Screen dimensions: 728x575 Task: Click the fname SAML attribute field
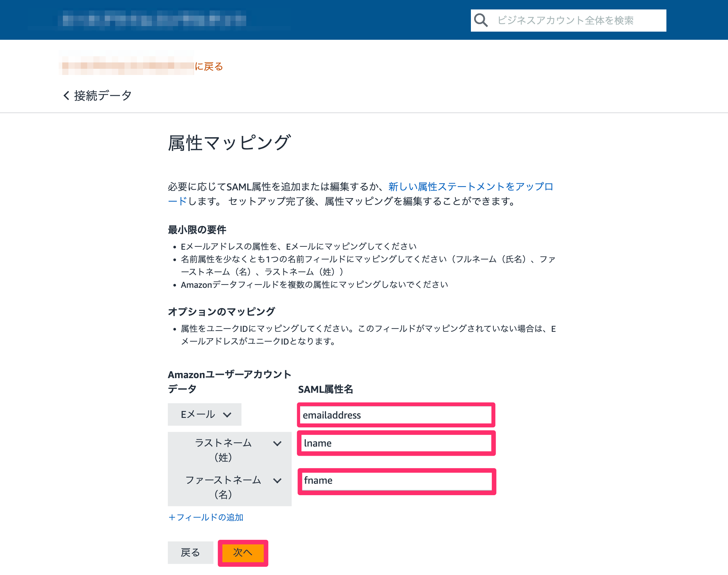click(x=397, y=481)
